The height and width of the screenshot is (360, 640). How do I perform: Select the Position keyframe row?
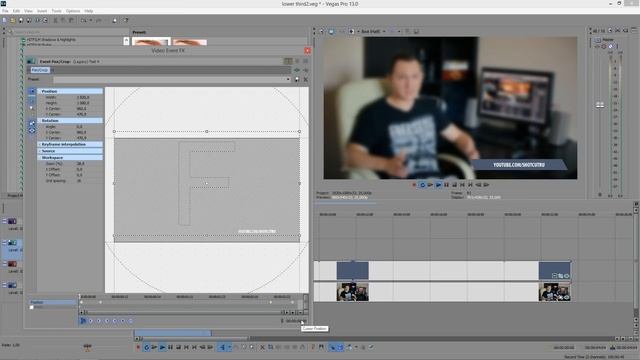pyautogui.click(x=53, y=302)
